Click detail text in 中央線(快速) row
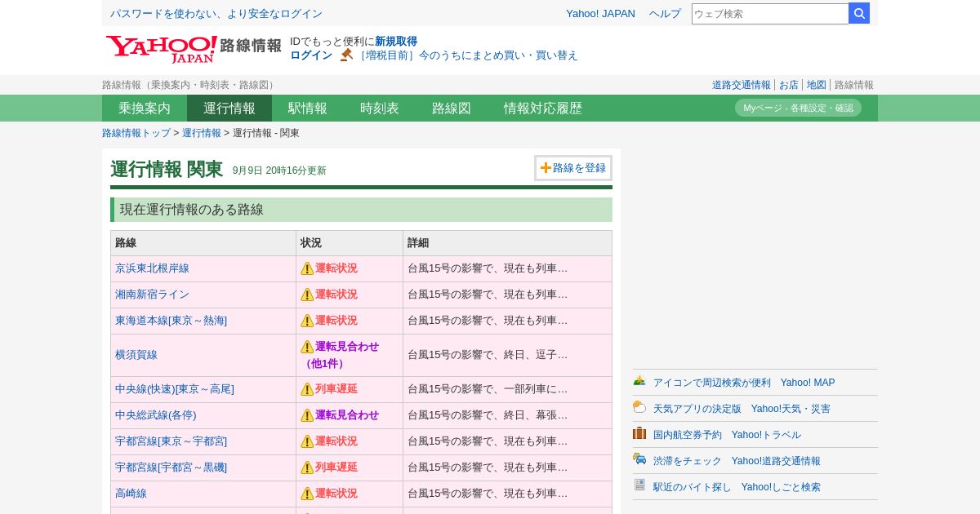 (x=488, y=389)
